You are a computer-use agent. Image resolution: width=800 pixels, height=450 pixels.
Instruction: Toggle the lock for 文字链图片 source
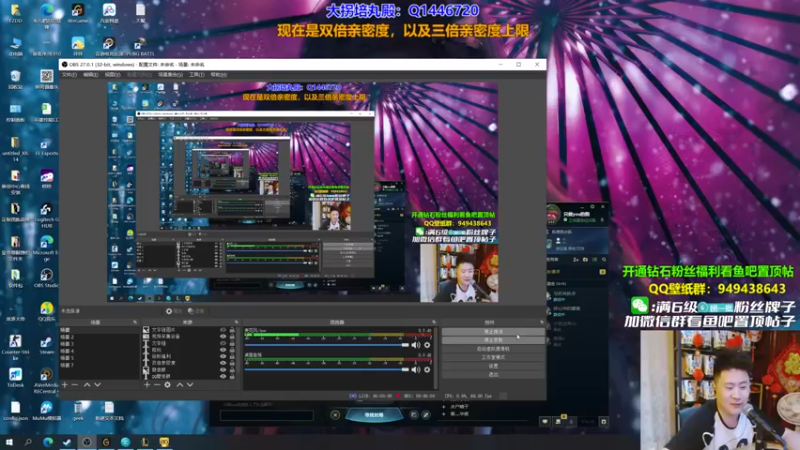click(x=233, y=330)
